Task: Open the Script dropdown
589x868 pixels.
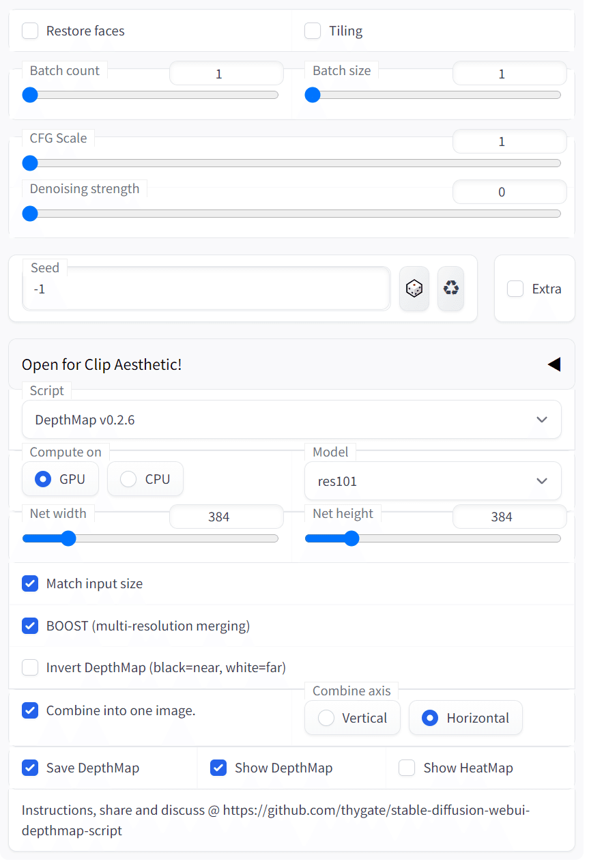Action: [291, 420]
